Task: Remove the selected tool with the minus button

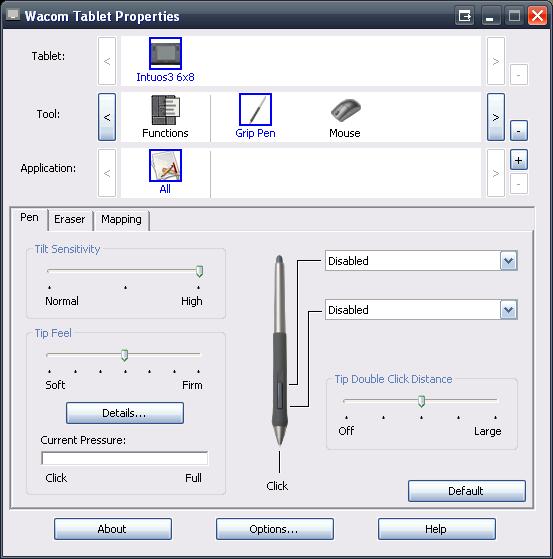Action: pos(518,130)
